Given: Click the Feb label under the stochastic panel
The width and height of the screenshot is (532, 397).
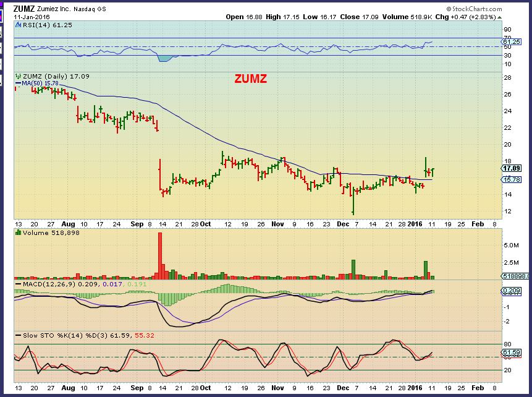Looking at the screenshot, I should [478, 388].
